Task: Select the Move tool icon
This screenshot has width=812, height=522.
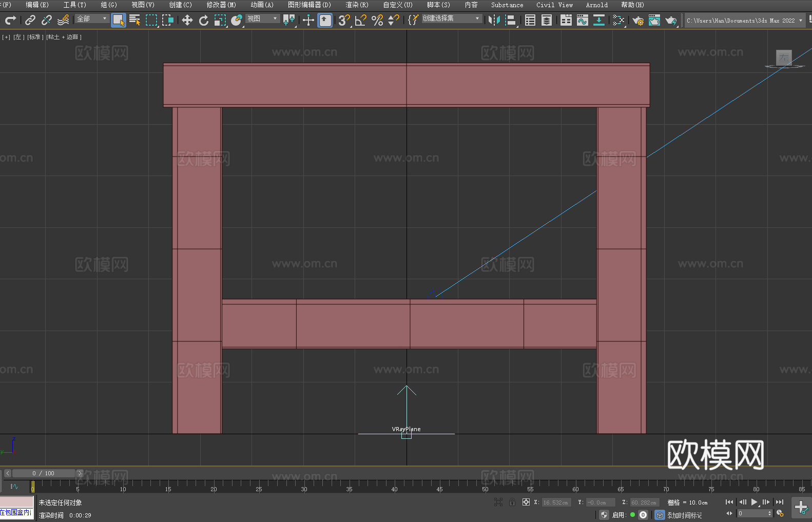Action: 187,20
